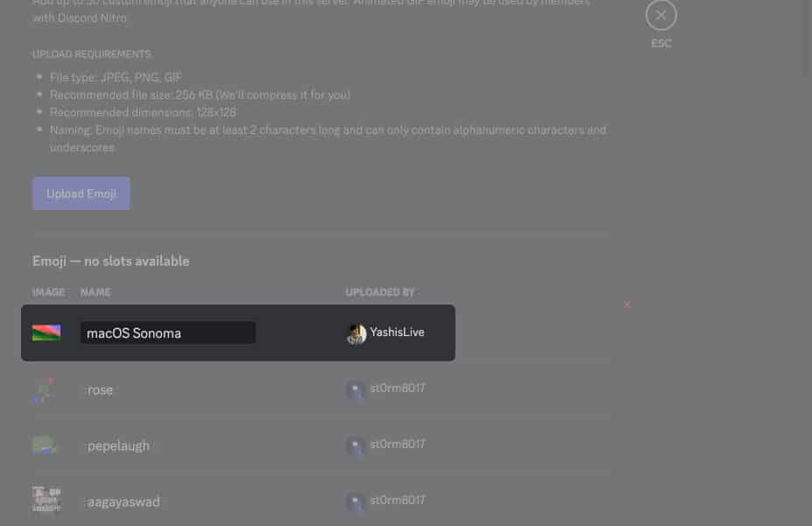This screenshot has width=812, height=526.
Task: Click the YashisLive uploader name
Action: point(397,332)
